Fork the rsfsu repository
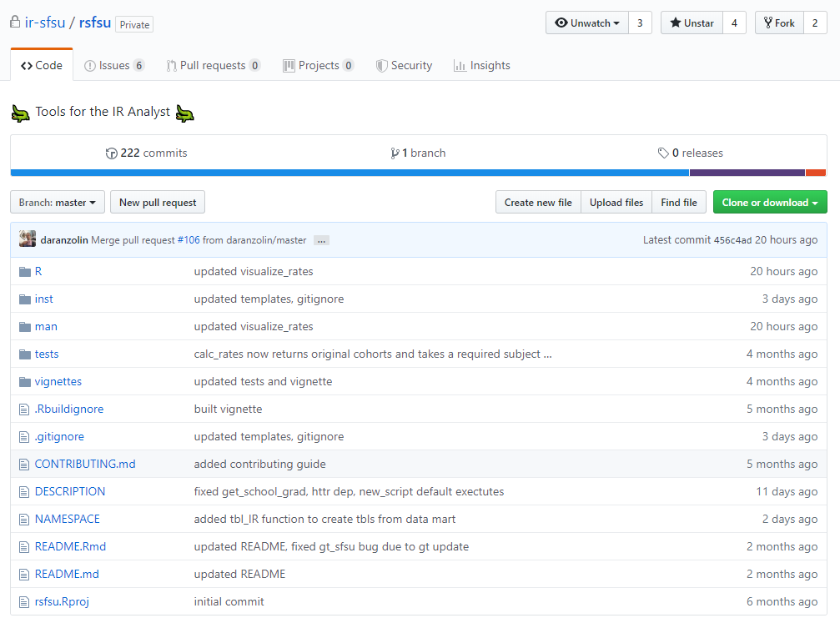Image resolution: width=840 pixels, height=623 pixels. coord(779,23)
